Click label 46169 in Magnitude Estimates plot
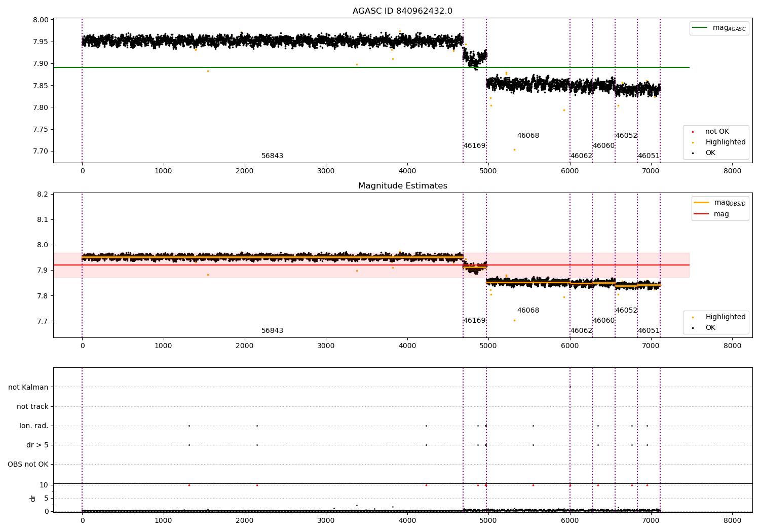760x532 pixels. coord(474,321)
